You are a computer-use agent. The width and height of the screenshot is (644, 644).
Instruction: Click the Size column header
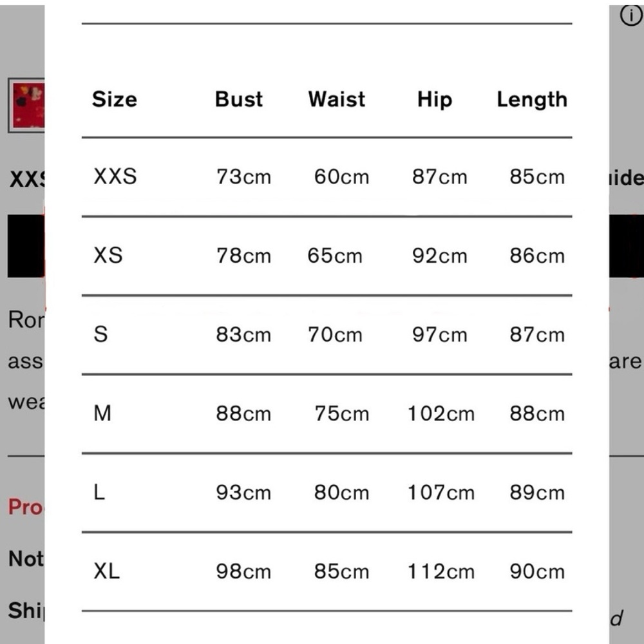click(x=115, y=99)
